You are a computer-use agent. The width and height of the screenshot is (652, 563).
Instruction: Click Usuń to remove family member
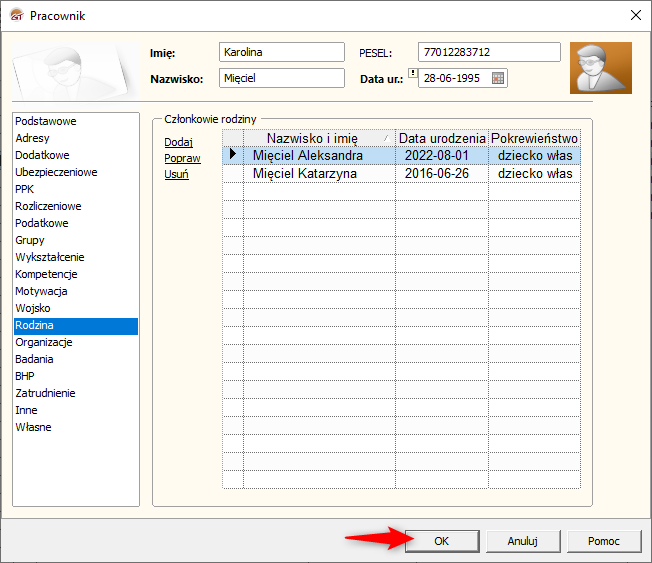[x=176, y=174]
